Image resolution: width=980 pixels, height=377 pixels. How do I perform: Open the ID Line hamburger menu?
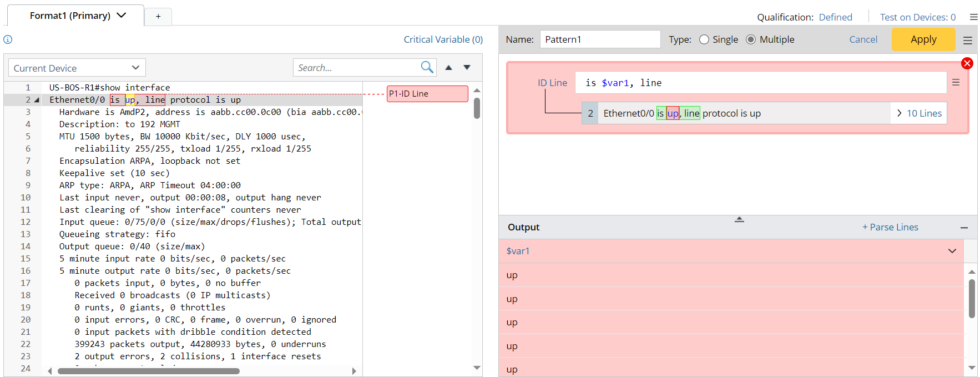[x=956, y=82]
